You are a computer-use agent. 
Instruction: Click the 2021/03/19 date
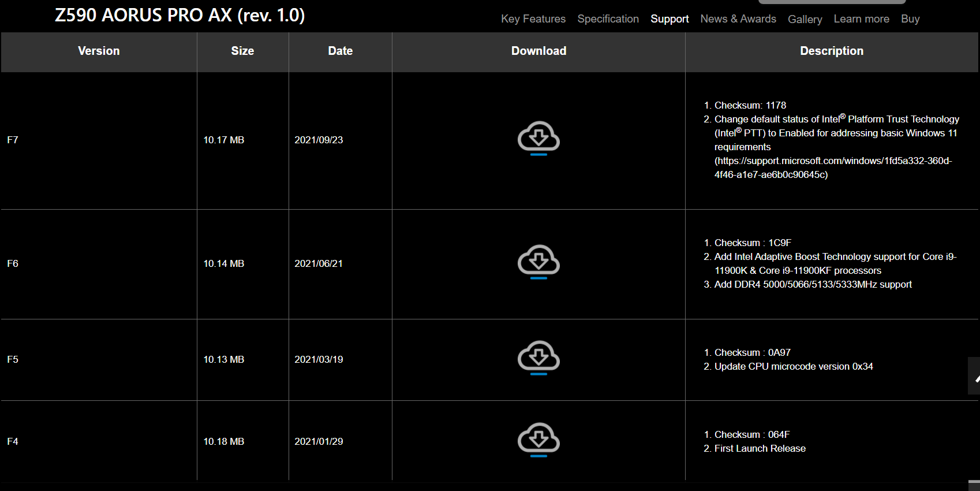pos(319,359)
